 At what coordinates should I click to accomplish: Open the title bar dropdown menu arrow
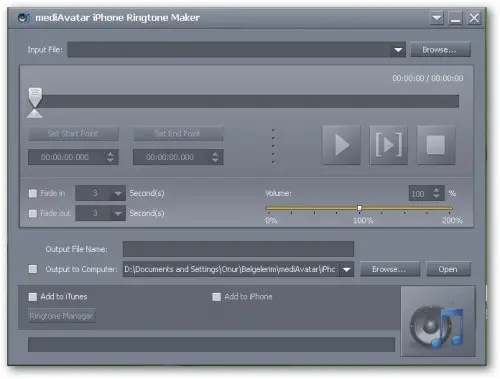click(x=437, y=18)
